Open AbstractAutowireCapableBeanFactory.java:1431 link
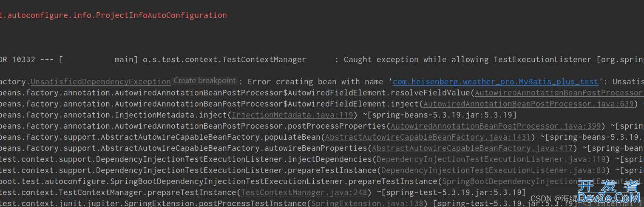The width and height of the screenshot is (644, 207). point(428,137)
